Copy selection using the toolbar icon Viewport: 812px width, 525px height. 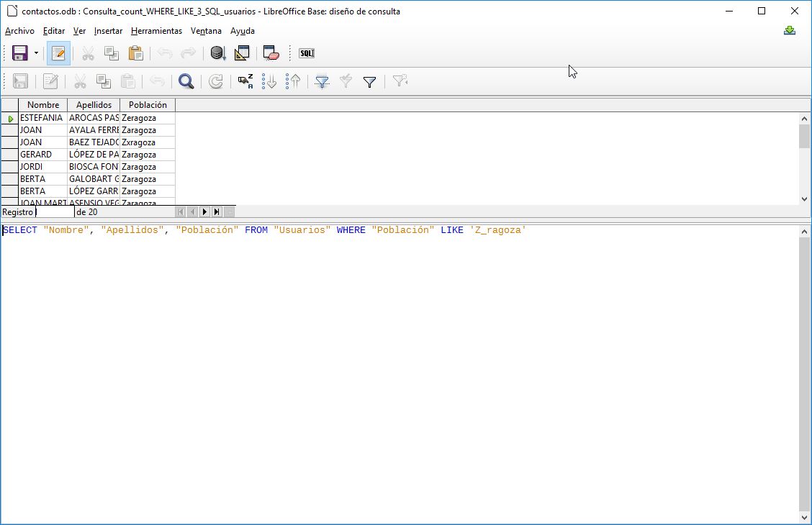tap(112, 52)
